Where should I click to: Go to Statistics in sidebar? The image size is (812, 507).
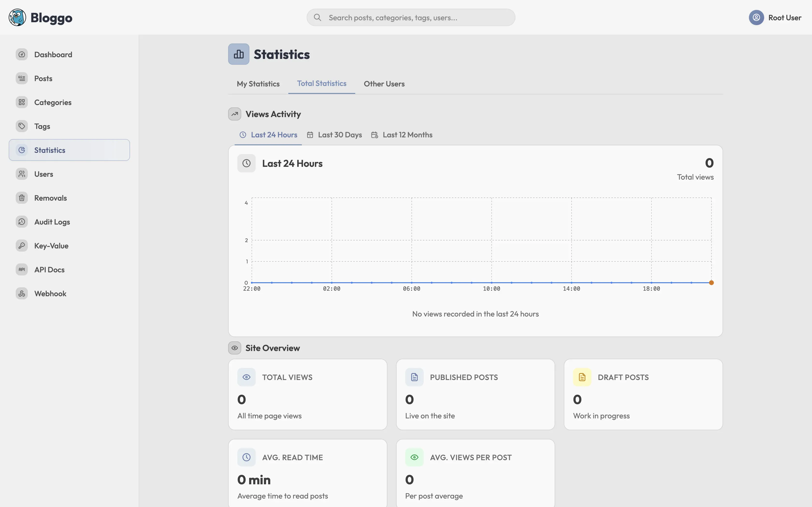click(x=50, y=150)
